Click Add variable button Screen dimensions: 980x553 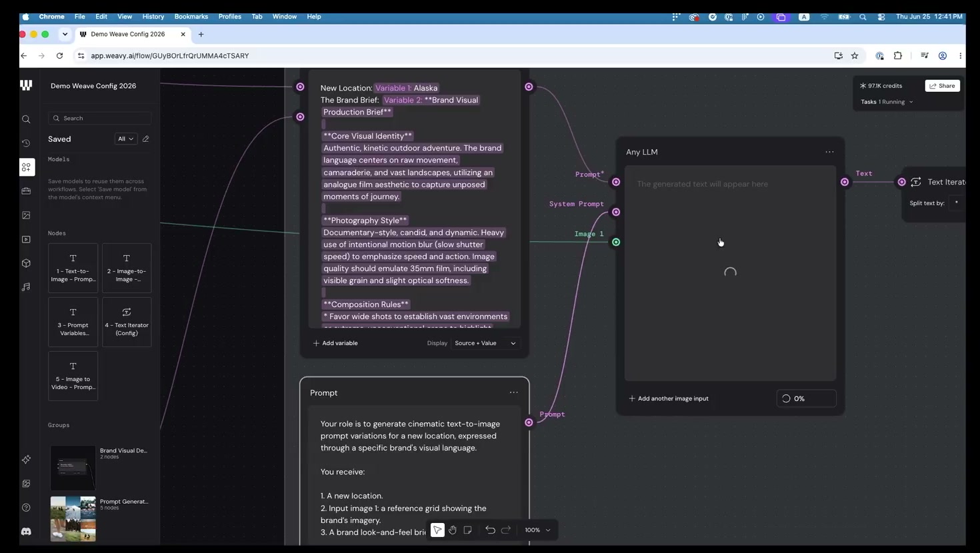(x=335, y=343)
